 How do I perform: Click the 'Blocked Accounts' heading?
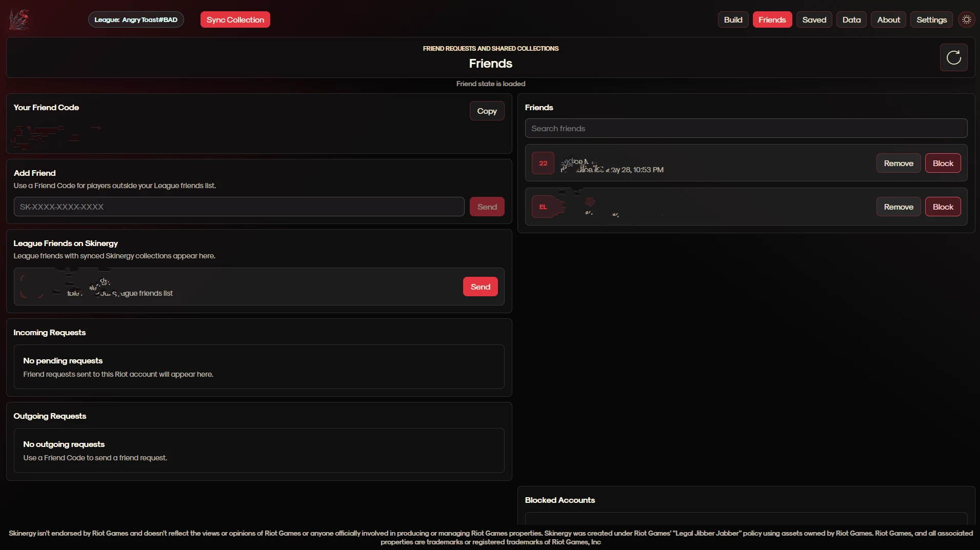pyautogui.click(x=560, y=500)
